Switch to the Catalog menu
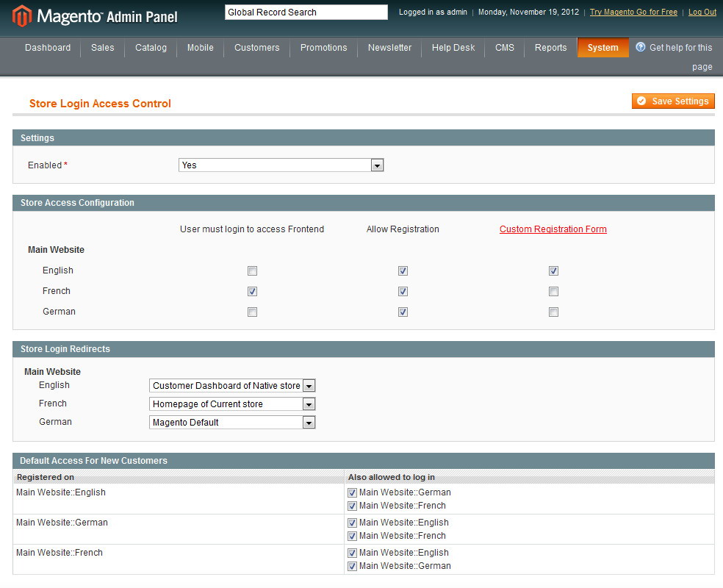 point(151,47)
